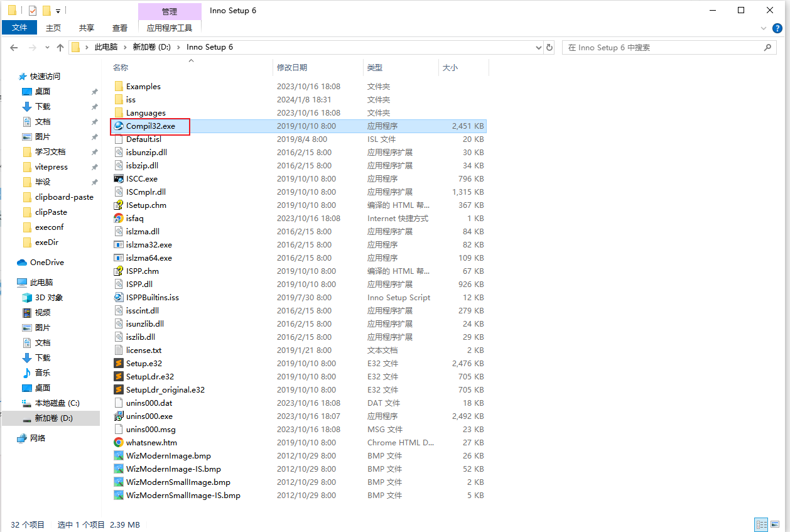
Task: Expand the ribbon with the chevron arrow
Action: 764,28
